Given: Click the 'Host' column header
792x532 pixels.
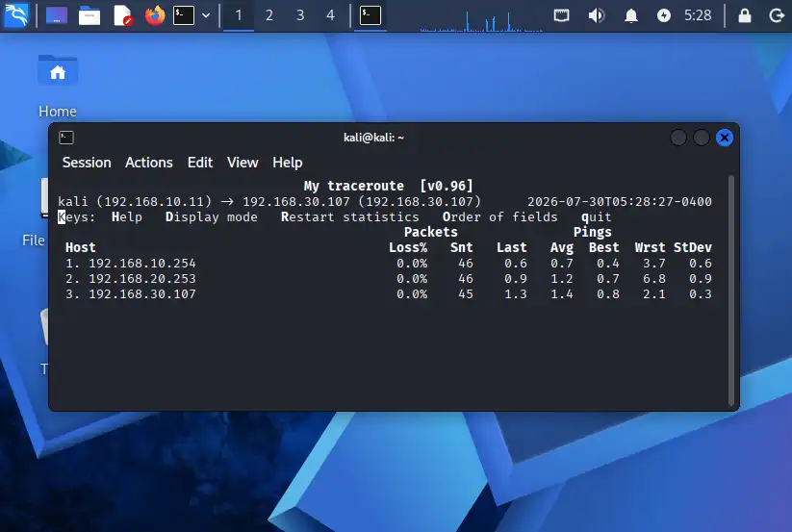Looking at the screenshot, I should [80, 248].
